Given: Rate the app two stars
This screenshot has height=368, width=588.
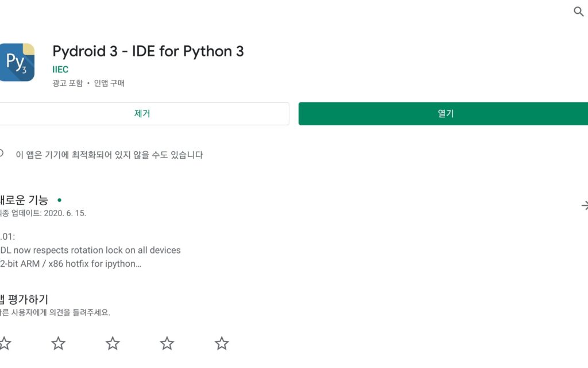Looking at the screenshot, I should tap(58, 343).
